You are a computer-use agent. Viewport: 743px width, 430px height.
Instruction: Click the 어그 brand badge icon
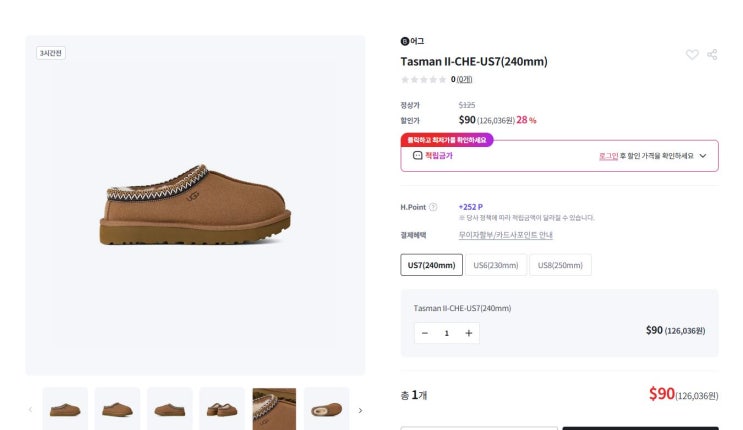405,41
